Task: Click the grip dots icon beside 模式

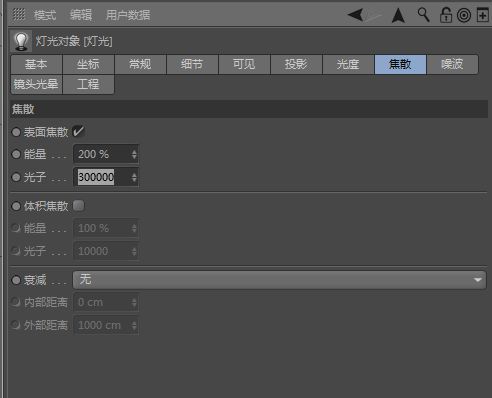Action: tap(19, 15)
